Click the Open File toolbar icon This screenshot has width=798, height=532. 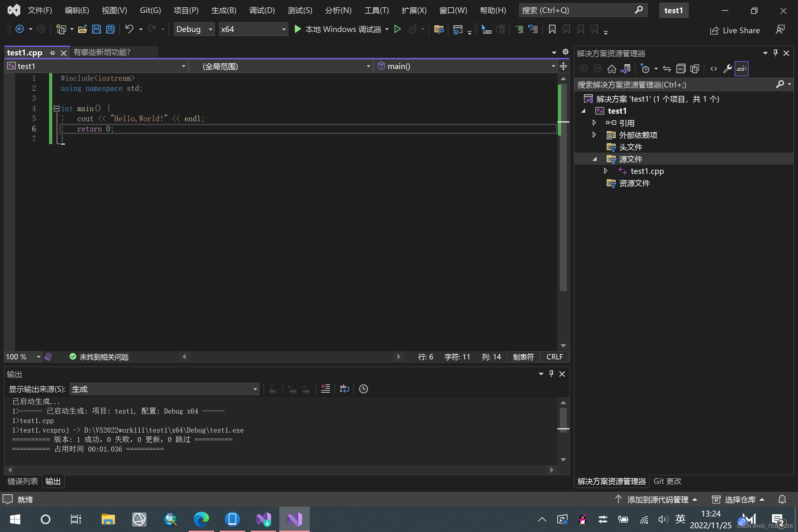pyautogui.click(x=82, y=29)
